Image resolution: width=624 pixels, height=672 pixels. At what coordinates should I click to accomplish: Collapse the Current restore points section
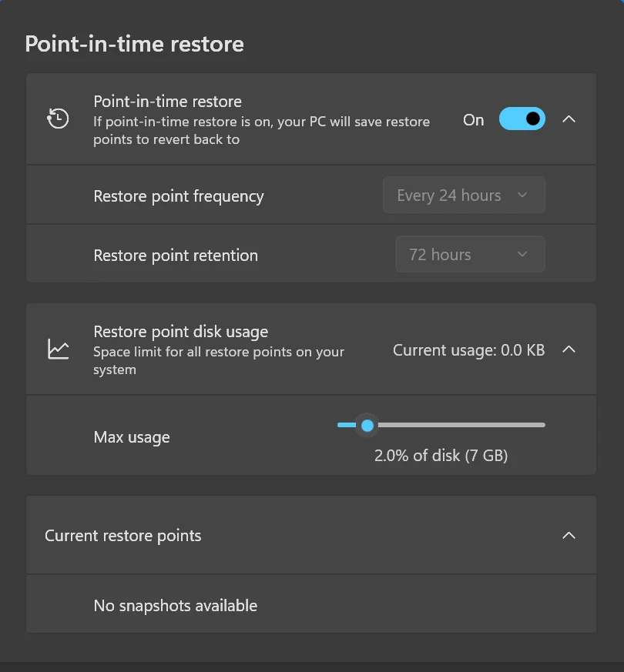[x=569, y=535]
